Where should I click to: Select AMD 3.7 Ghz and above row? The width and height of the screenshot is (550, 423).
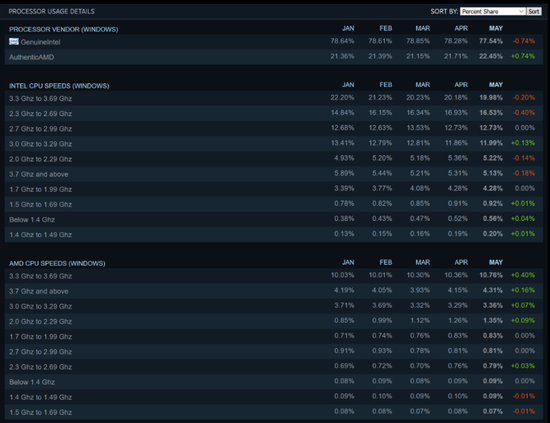(x=274, y=291)
